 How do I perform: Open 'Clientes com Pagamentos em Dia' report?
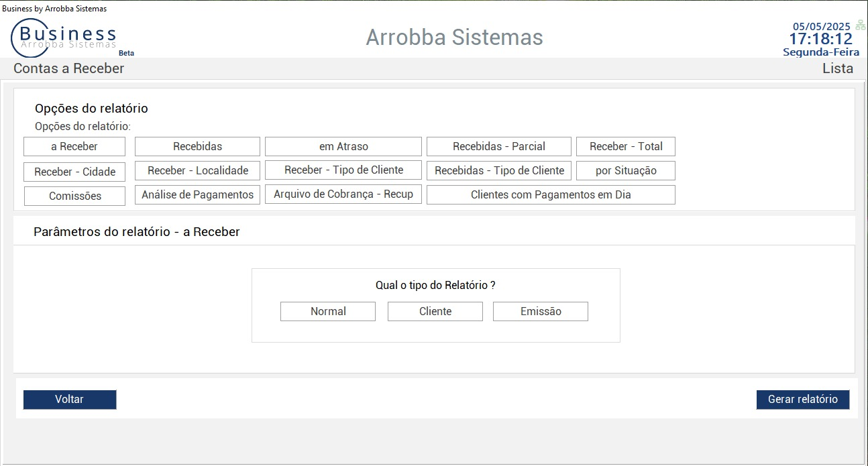551,195
